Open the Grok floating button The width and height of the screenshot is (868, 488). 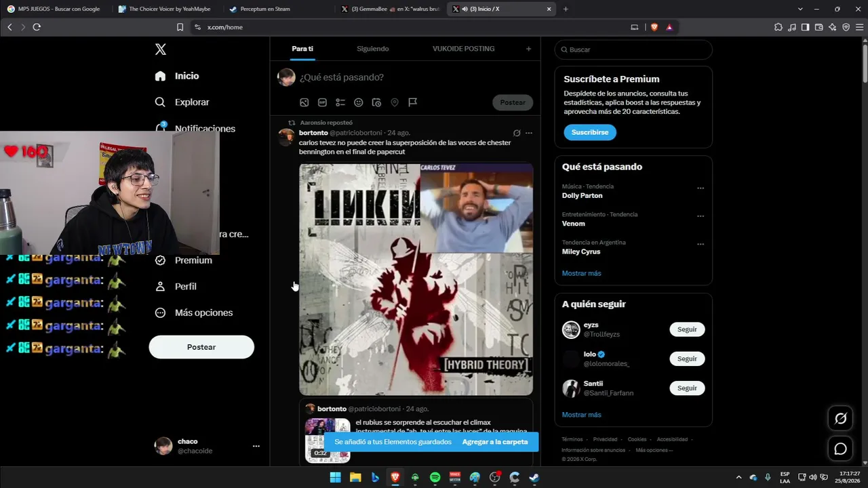841,419
